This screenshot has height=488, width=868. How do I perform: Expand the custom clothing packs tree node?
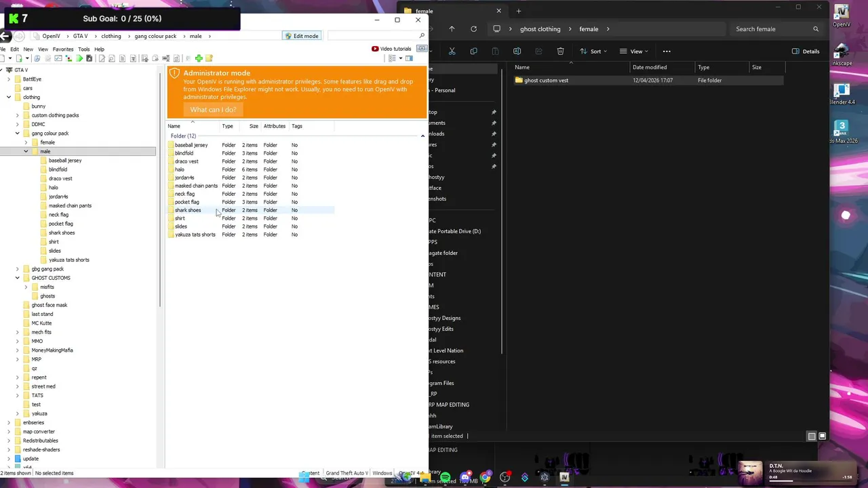point(17,115)
